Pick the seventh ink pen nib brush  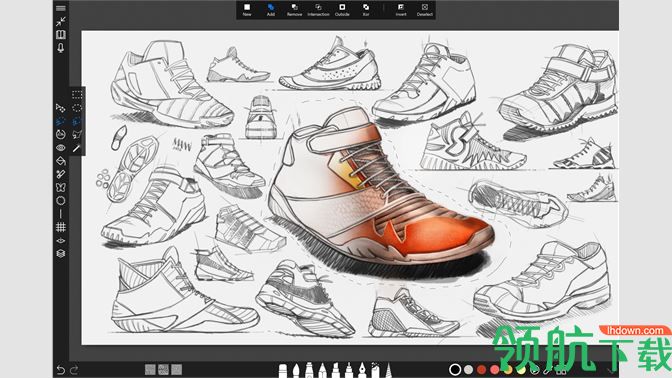coord(362,371)
